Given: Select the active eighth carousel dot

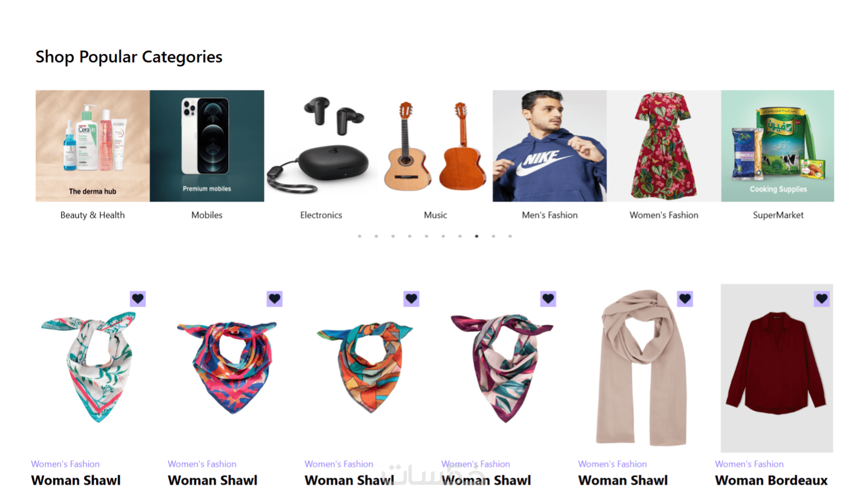Looking at the screenshot, I should pyautogui.click(x=477, y=236).
